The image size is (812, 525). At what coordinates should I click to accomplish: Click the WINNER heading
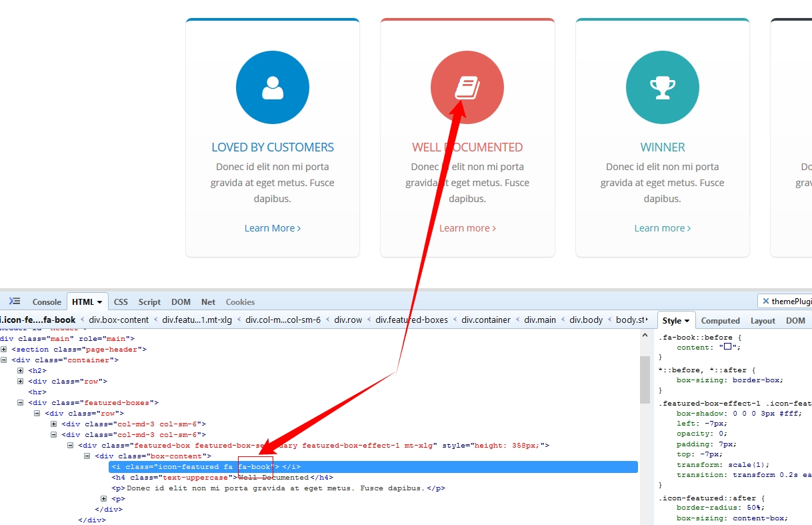click(x=663, y=147)
